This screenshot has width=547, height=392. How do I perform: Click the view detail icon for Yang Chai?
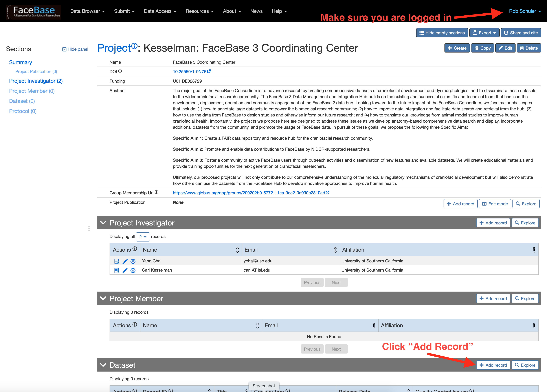tap(117, 260)
